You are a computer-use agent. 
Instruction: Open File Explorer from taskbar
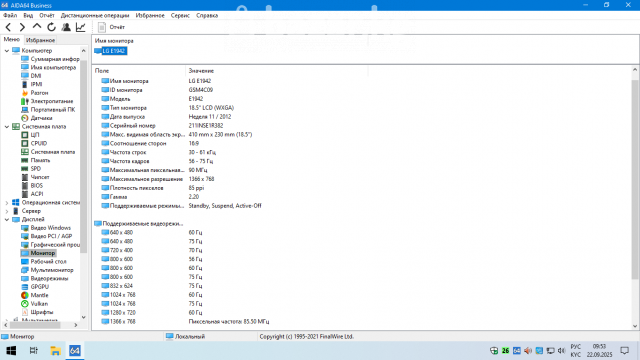[x=55, y=351]
